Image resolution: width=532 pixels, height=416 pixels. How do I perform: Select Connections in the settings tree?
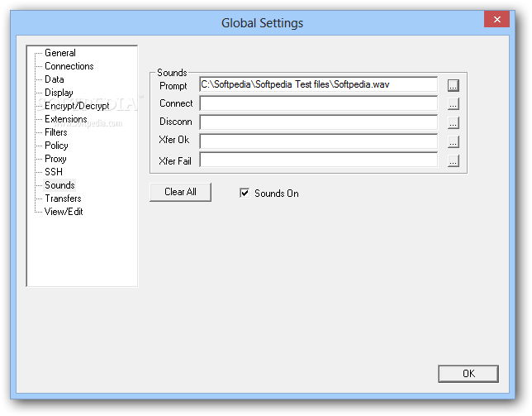(69, 66)
